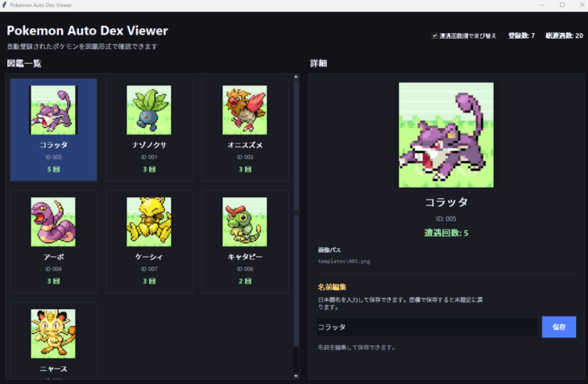
Task: Click the ニャース name label
Action: tap(53, 369)
